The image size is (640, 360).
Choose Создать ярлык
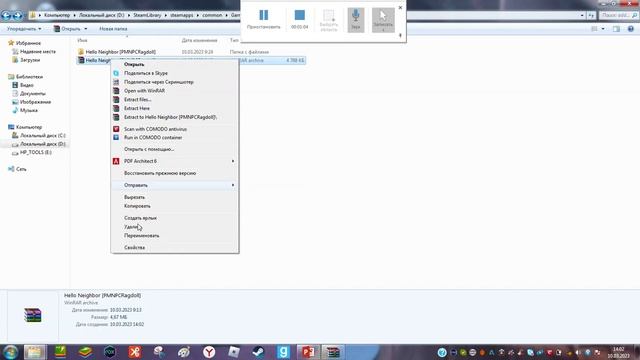coord(175,218)
